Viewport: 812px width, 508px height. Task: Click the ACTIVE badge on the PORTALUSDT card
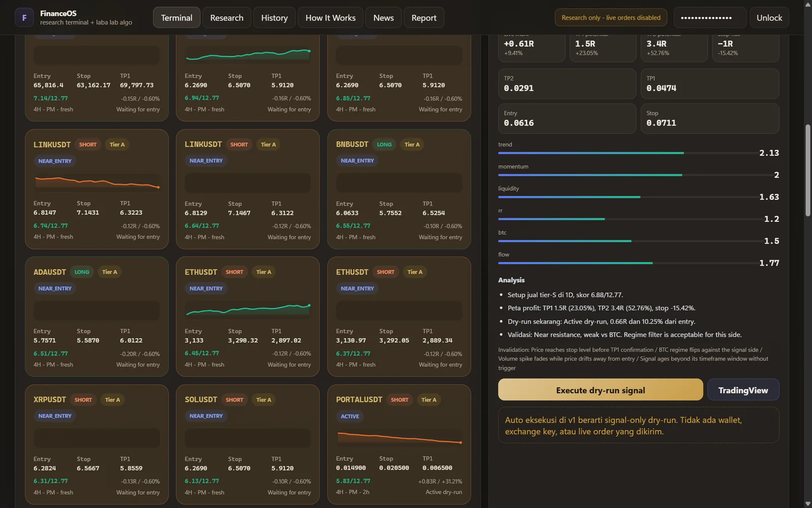tap(350, 416)
